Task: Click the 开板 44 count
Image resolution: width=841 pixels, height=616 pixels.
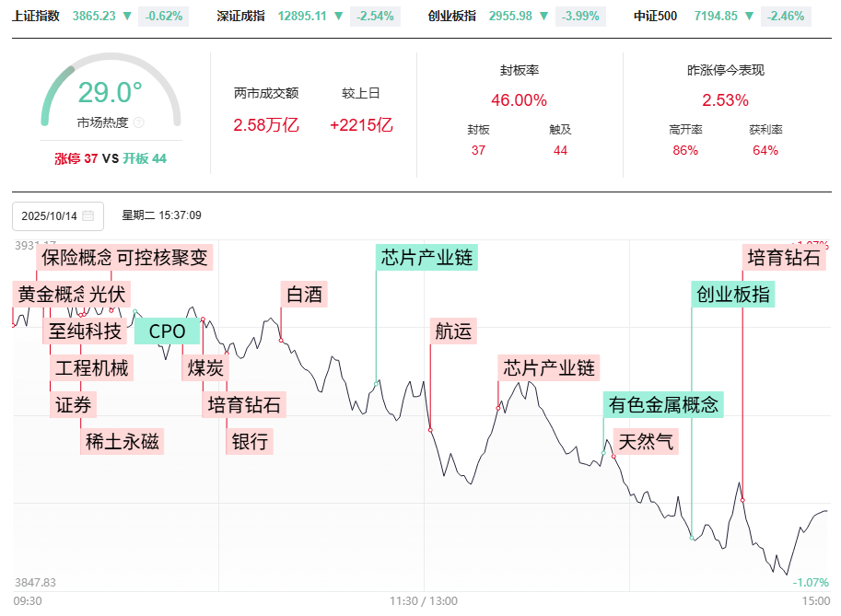Action: coord(145,158)
